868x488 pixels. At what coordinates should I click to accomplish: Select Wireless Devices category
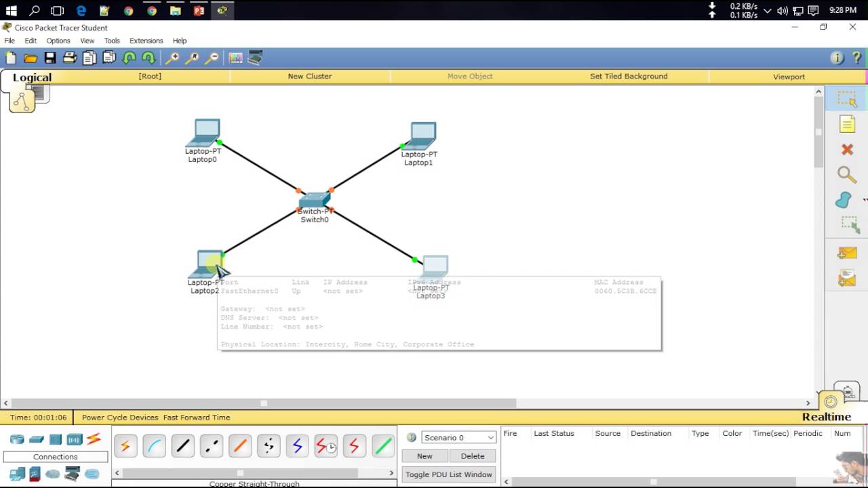(75, 439)
